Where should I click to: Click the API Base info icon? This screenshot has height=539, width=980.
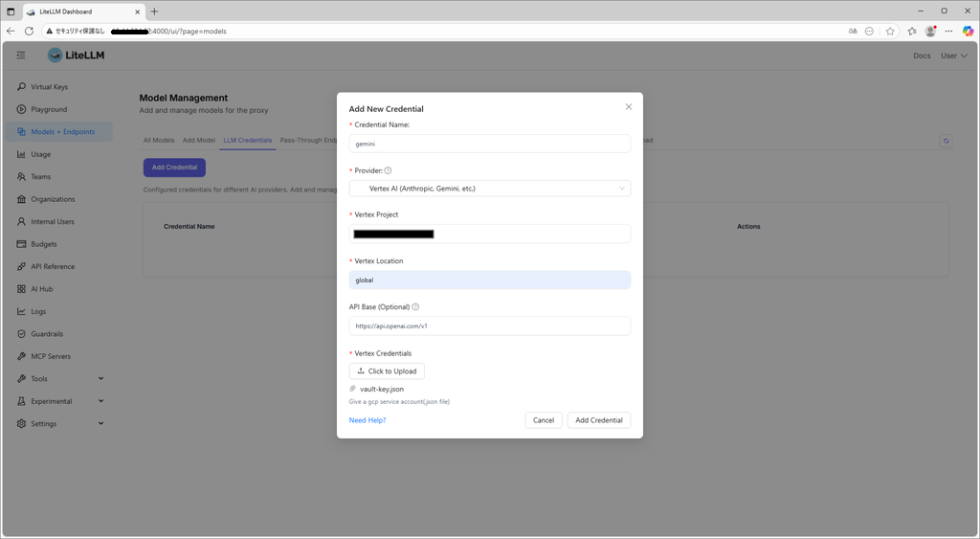coord(415,307)
